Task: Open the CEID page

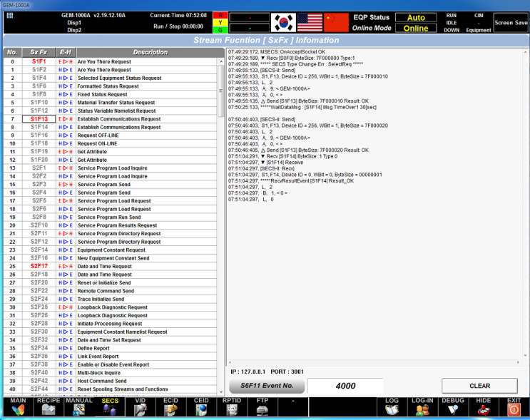Action: (201, 406)
